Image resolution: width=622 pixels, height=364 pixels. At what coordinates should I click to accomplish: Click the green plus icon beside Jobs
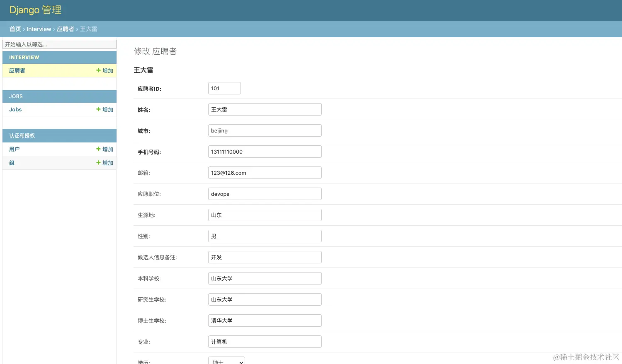click(x=99, y=109)
